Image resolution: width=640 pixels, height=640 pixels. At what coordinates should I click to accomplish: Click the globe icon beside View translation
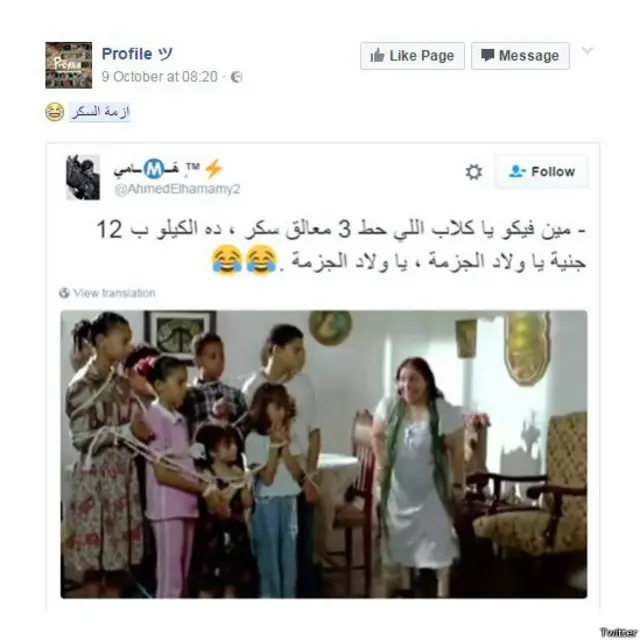pyautogui.click(x=64, y=293)
